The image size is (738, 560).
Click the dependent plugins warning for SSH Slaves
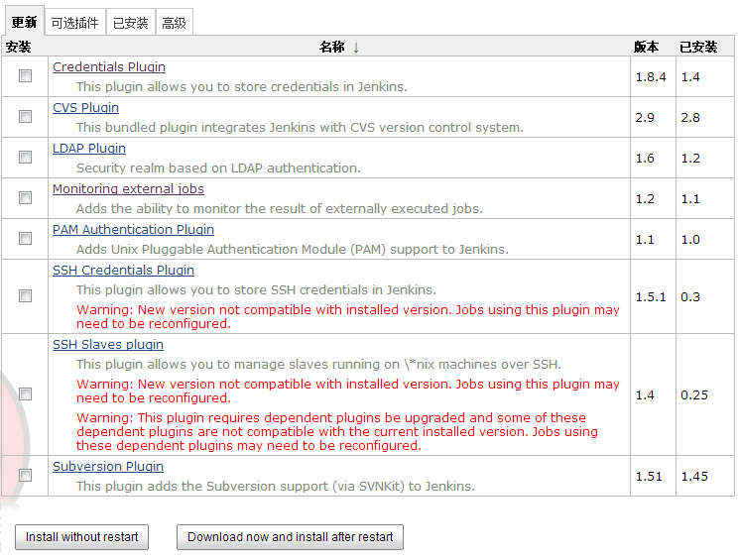pos(337,431)
